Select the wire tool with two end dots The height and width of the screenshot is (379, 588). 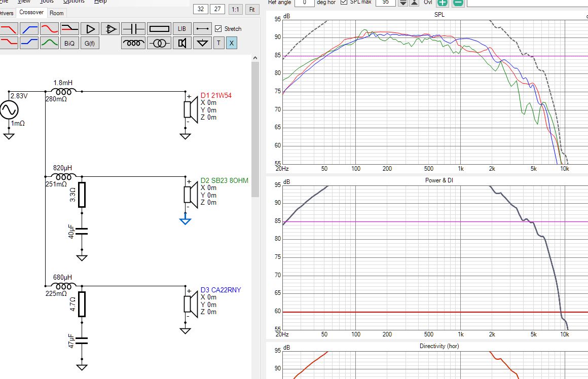coord(202,29)
